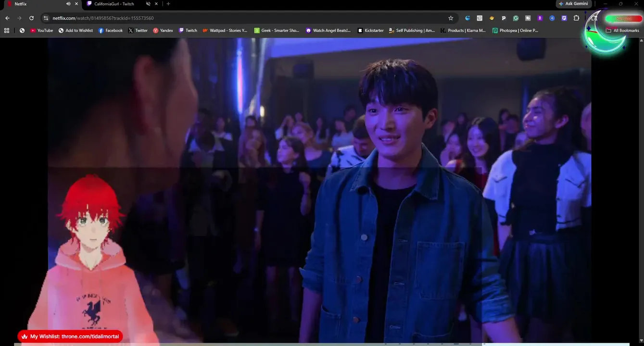644x346 pixels.
Task: Click the netflix.com address bar
Action: pos(248,18)
